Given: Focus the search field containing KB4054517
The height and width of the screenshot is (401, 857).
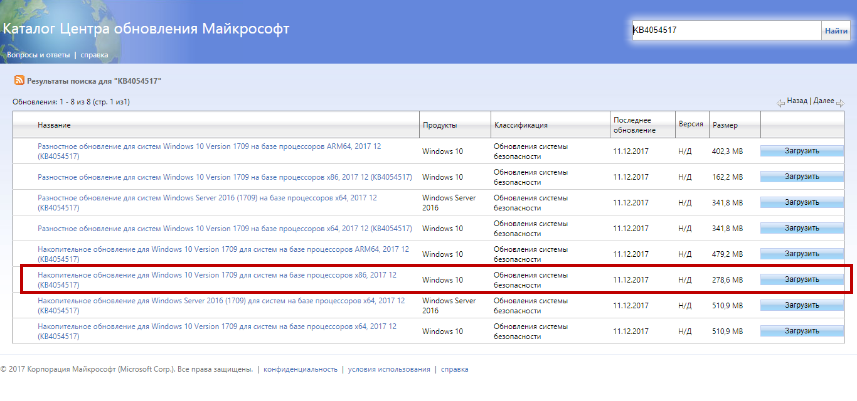Looking at the screenshot, I should pos(725,31).
